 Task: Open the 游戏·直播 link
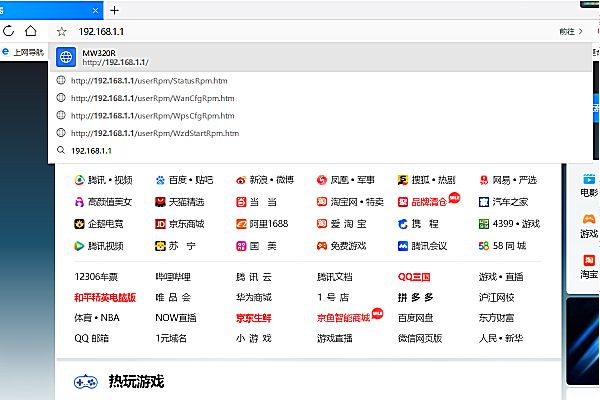pos(501,277)
